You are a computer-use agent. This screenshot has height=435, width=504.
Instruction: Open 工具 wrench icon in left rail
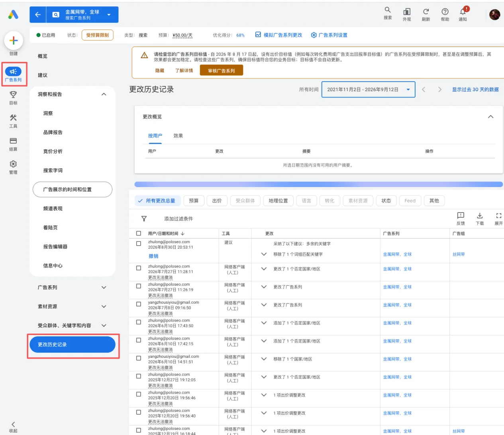[x=13, y=118]
